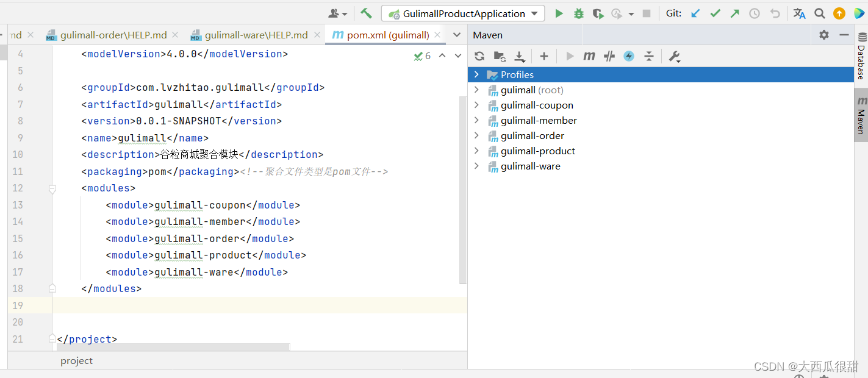The height and width of the screenshot is (378, 868).
Task: Add Maven Projects with plus icon
Action: 544,56
